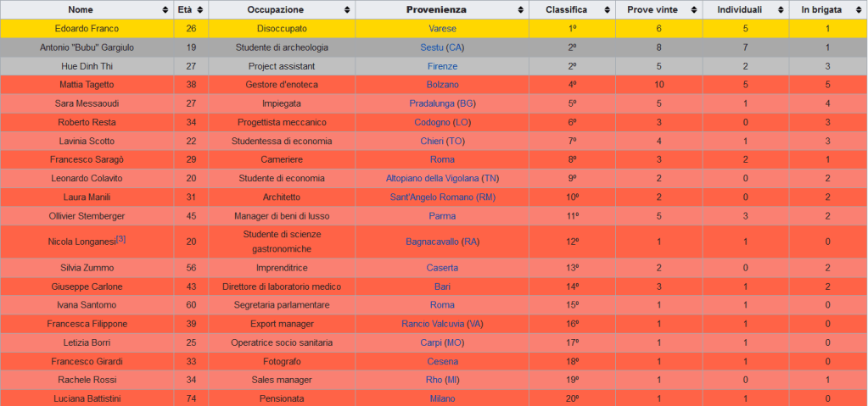Screen dimensions: 868x406
Task: Open the Varese link
Action: tap(442, 28)
